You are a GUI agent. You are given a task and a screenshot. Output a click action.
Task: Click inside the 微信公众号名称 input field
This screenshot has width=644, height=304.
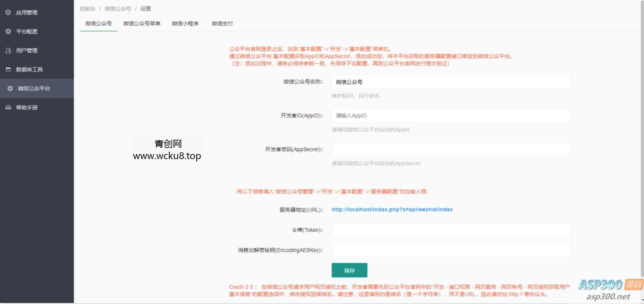tap(451, 82)
